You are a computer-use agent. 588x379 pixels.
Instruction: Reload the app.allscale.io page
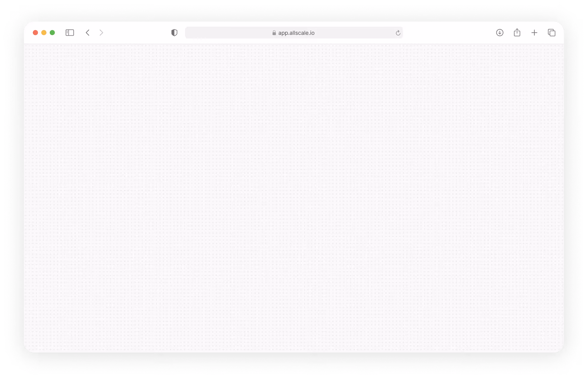point(398,33)
